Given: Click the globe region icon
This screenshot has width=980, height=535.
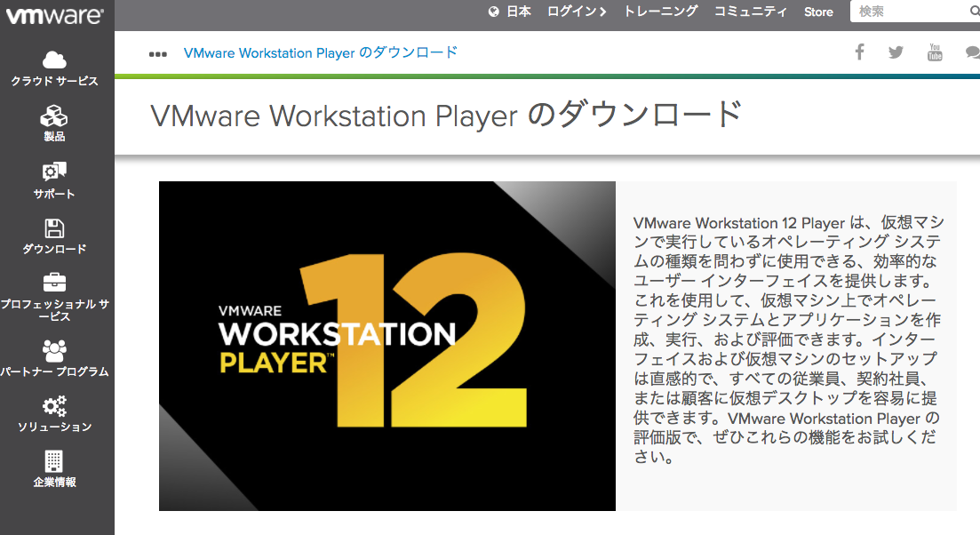Looking at the screenshot, I should click(x=494, y=12).
